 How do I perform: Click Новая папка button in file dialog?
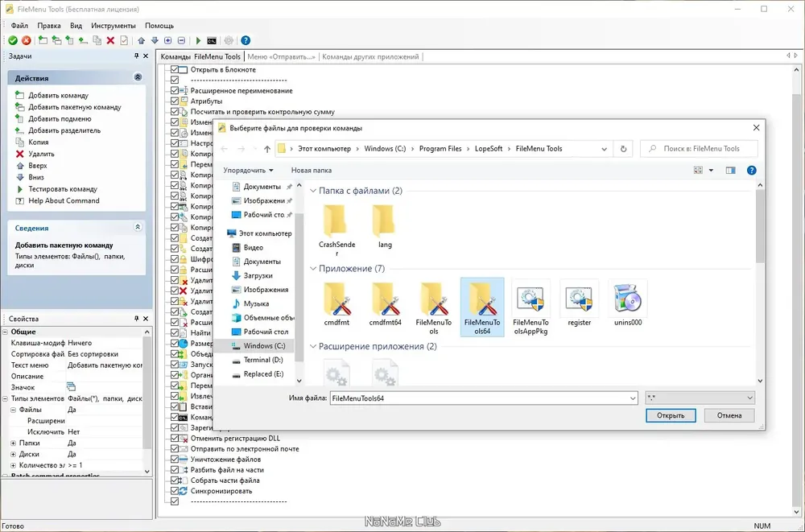point(311,171)
